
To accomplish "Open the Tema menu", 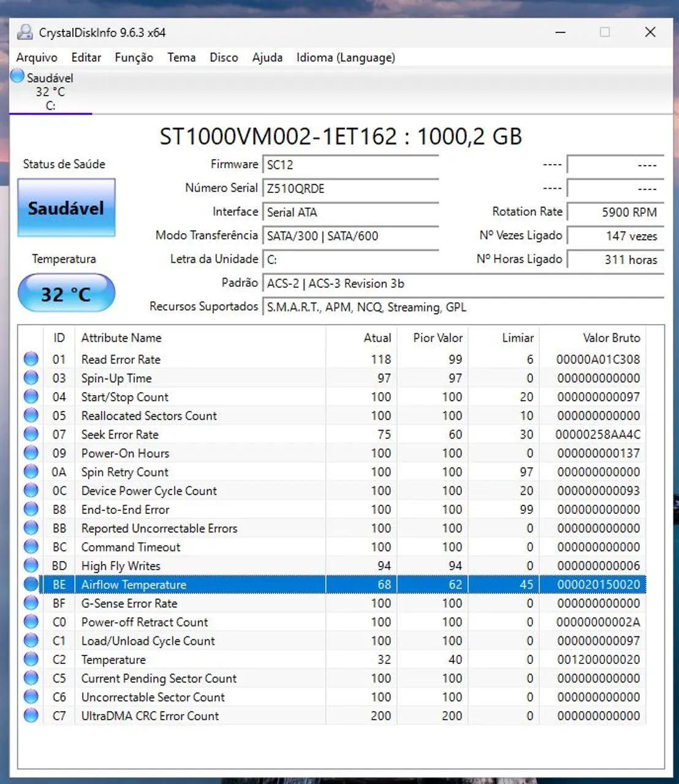I will coord(181,58).
